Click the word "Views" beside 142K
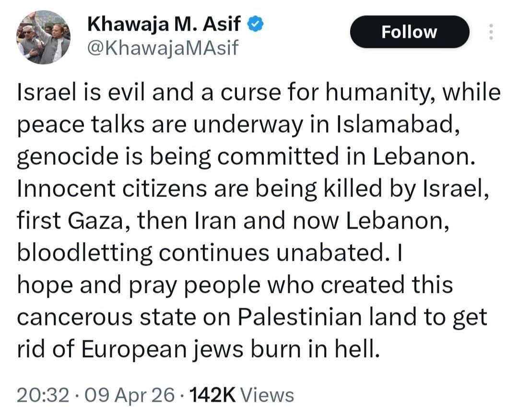Image resolution: width=518 pixels, height=420 pixels. [267, 395]
